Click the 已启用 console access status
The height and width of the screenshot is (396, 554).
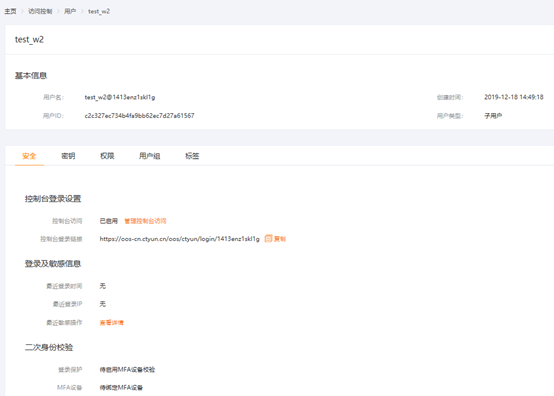click(x=108, y=221)
